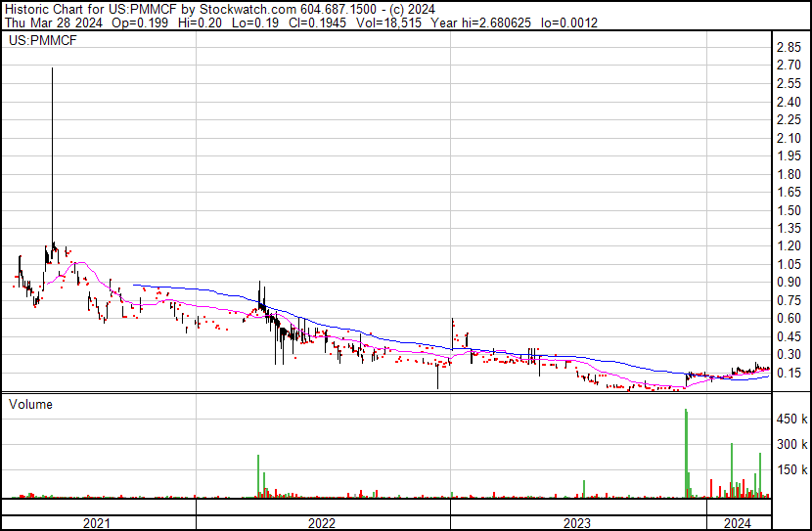812x531 pixels.
Task: Click the Year hi=2.680625 value
Action: click(481, 22)
